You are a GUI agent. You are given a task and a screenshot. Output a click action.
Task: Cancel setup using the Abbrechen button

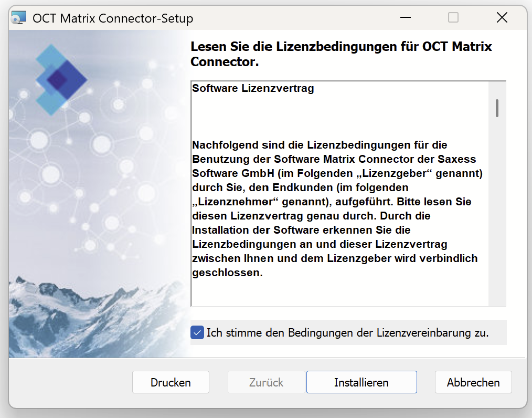coord(473,382)
